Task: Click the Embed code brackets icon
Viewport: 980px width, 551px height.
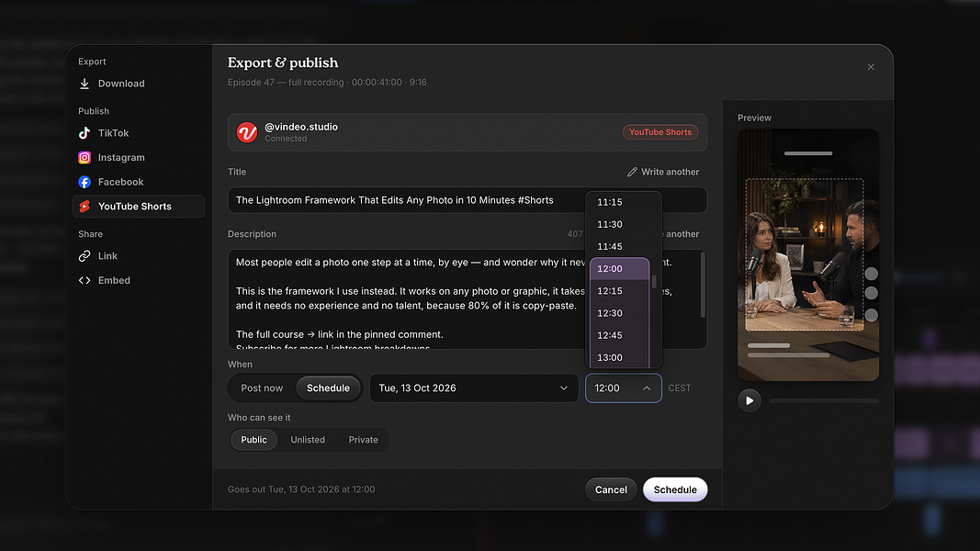Action: (84, 280)
